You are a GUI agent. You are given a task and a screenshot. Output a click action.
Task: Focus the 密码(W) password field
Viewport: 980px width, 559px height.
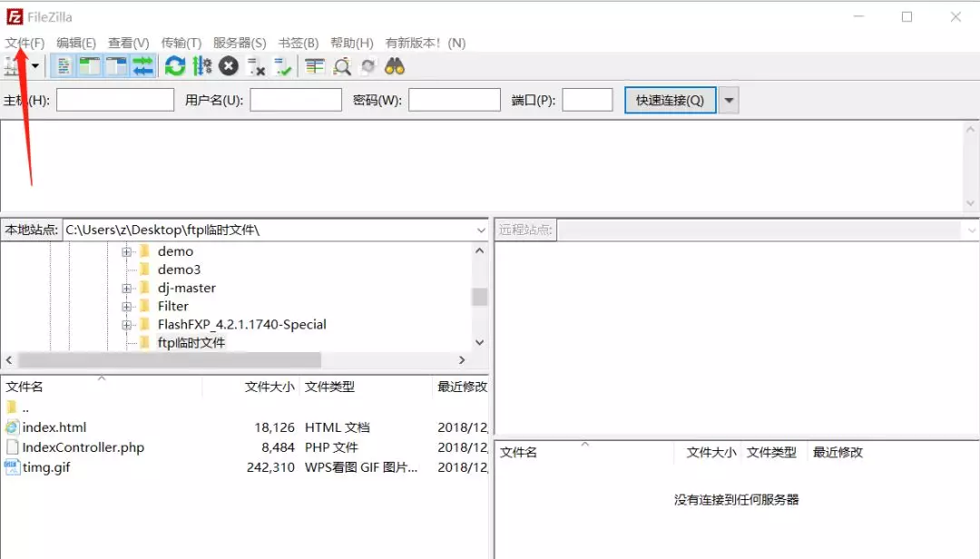(x=455, y=100)
